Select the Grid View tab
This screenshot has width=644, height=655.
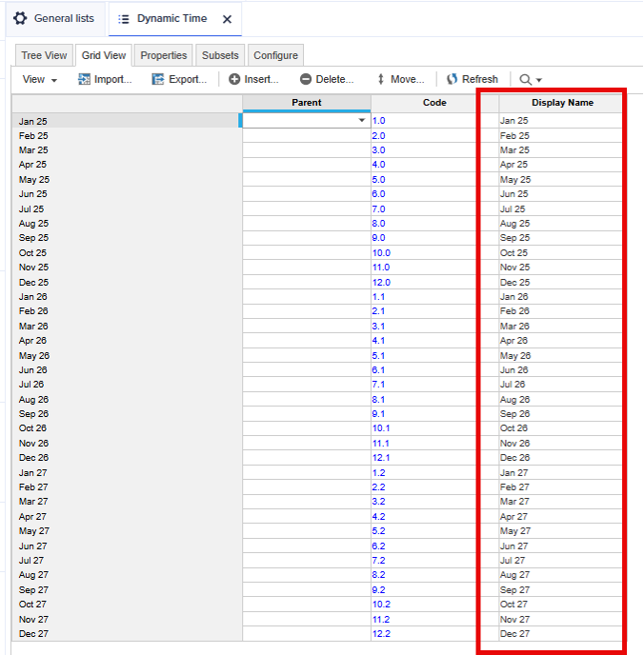pos(104,55)
